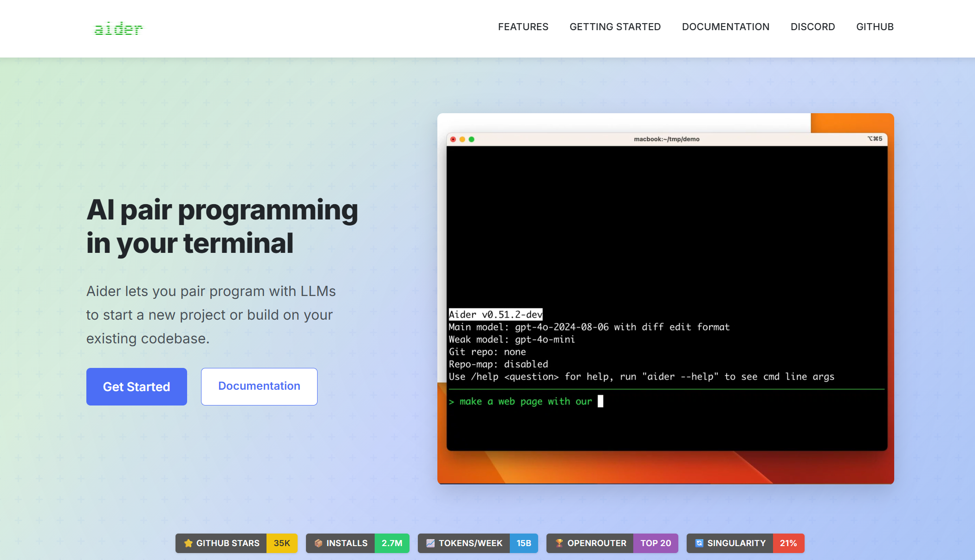Click the GitHub Stars star icon badge

188,543
